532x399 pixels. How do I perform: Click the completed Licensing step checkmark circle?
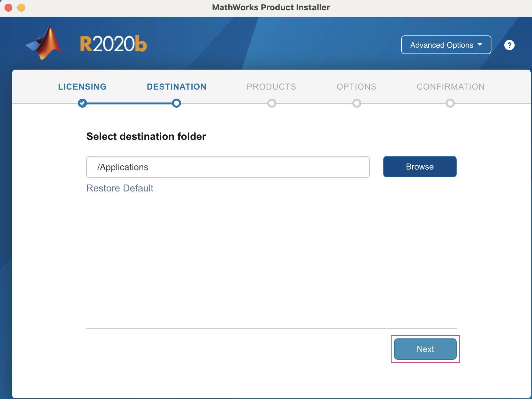click(82, 103)
